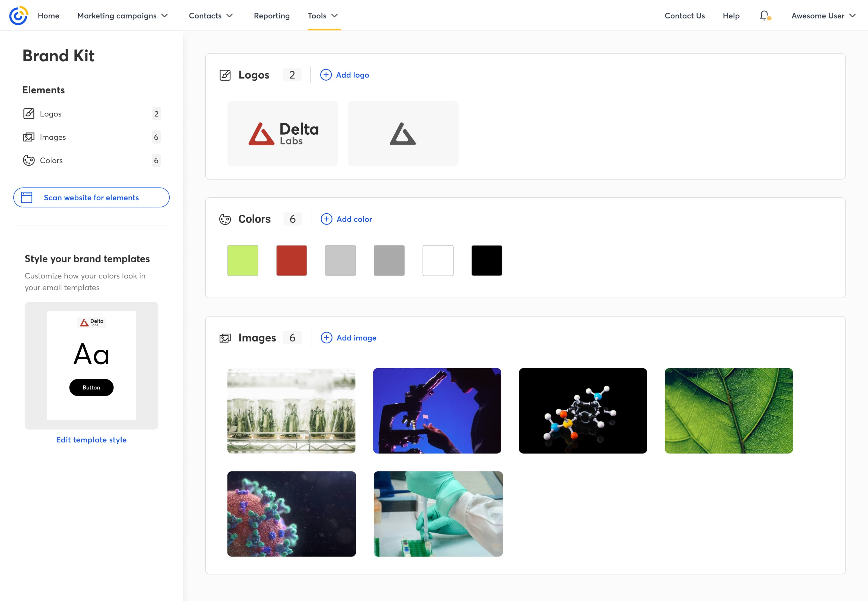Select the medium gray color swatch
The image size is (868, 601).
click(x=389, y=261)
